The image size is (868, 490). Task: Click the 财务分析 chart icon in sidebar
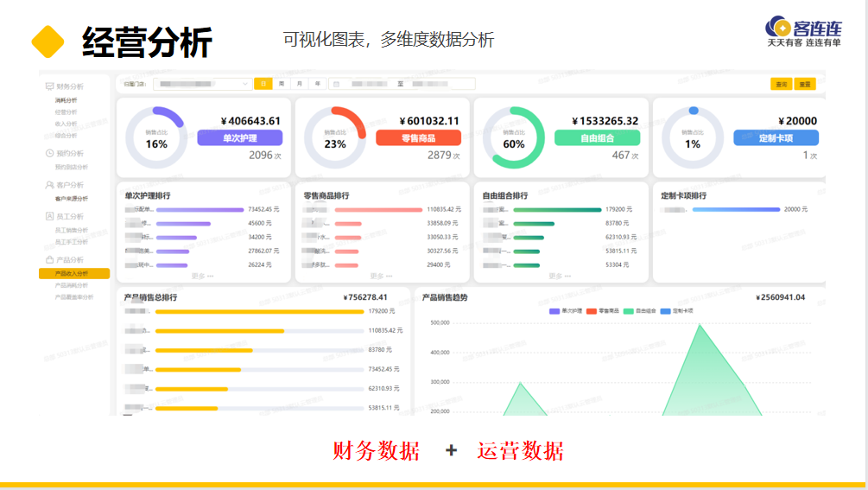click(49, 86)
